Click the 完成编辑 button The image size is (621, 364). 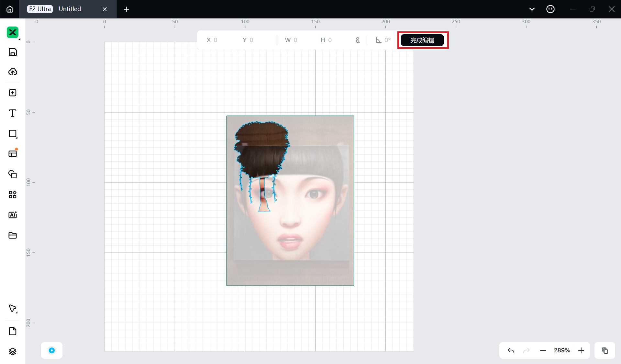[422, 40]
